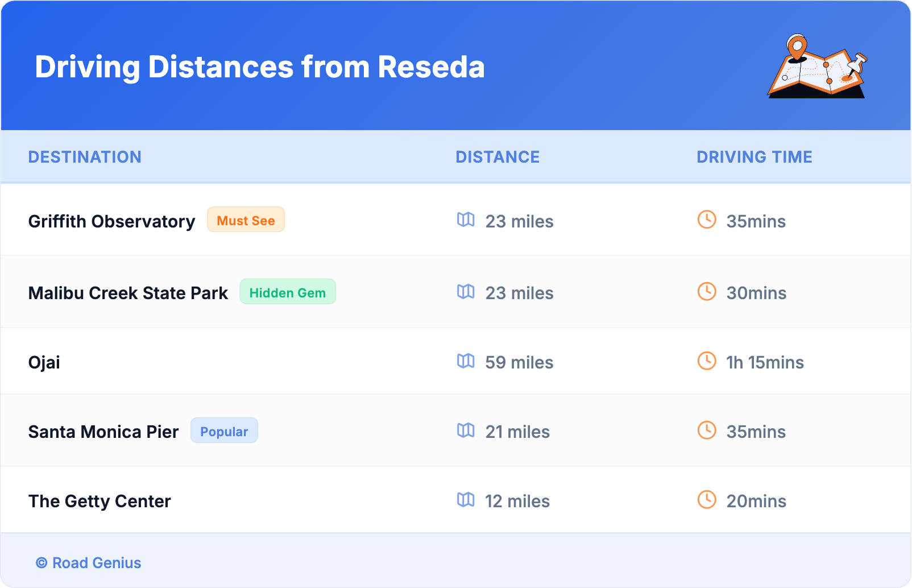Select the Ojai destination name

pyautogui.click(x=44, y=362)
